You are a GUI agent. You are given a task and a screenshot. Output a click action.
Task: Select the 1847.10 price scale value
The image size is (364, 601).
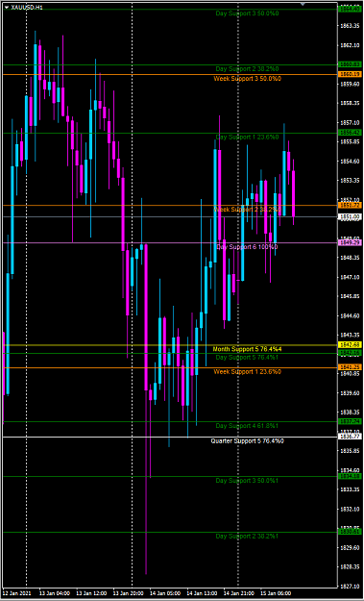point(351,277)
